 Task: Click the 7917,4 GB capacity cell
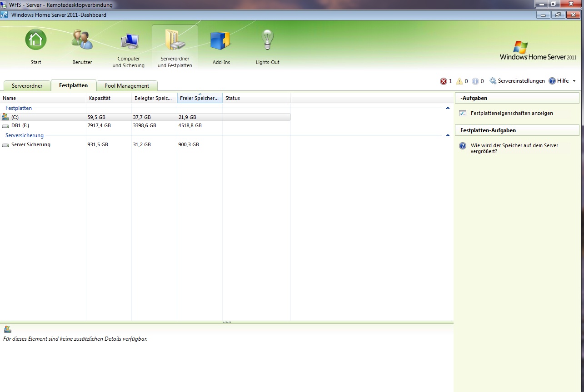click(99, 125)
